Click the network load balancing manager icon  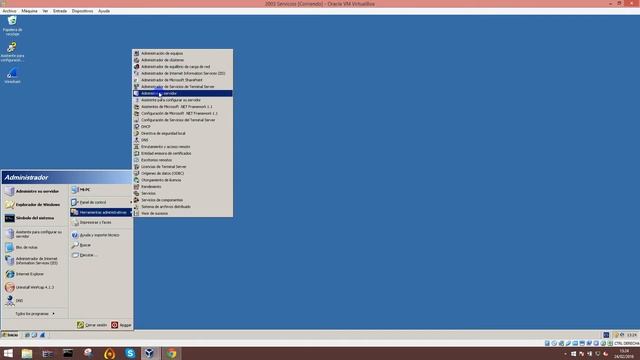(x=137, y=67)
